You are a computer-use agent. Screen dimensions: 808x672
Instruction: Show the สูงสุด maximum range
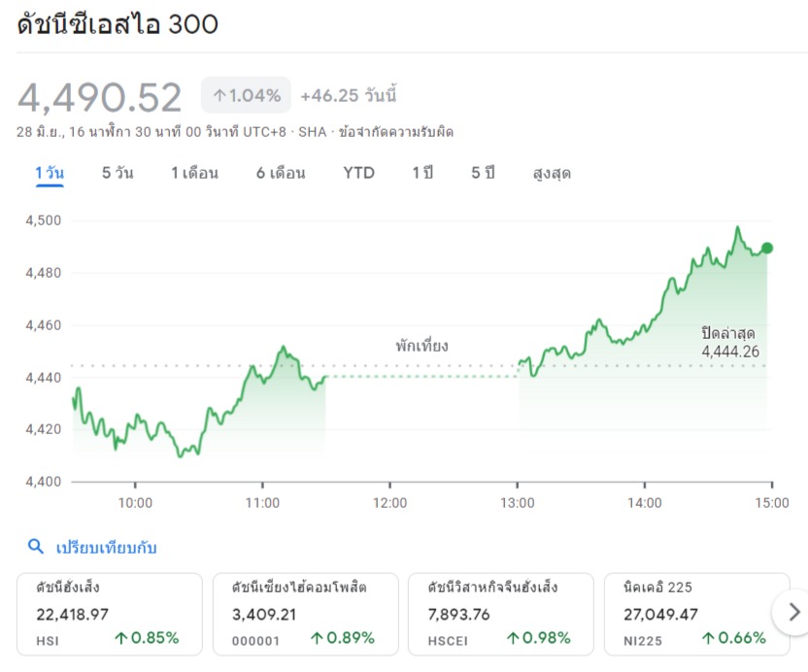(552, 174)
